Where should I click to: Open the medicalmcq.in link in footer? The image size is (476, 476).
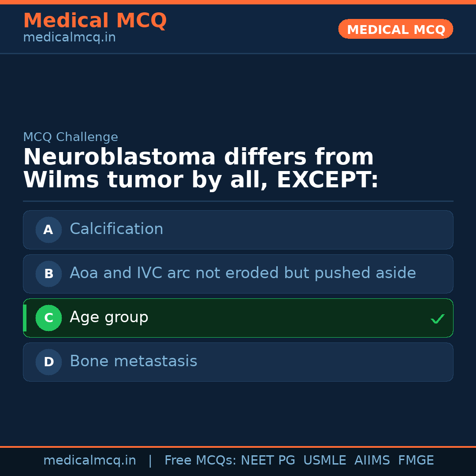tap(89, 461)
